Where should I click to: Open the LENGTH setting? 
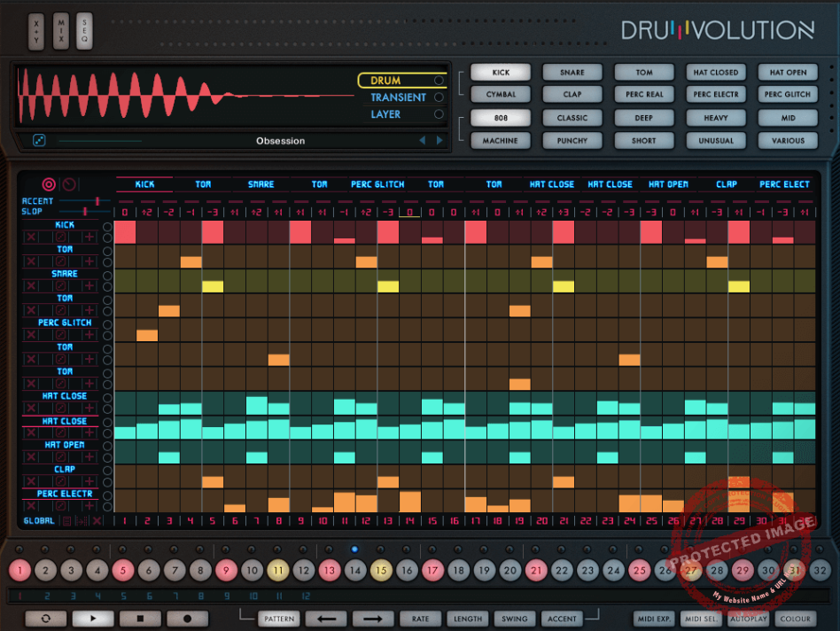pyautogui.click(x=468, y=619)
